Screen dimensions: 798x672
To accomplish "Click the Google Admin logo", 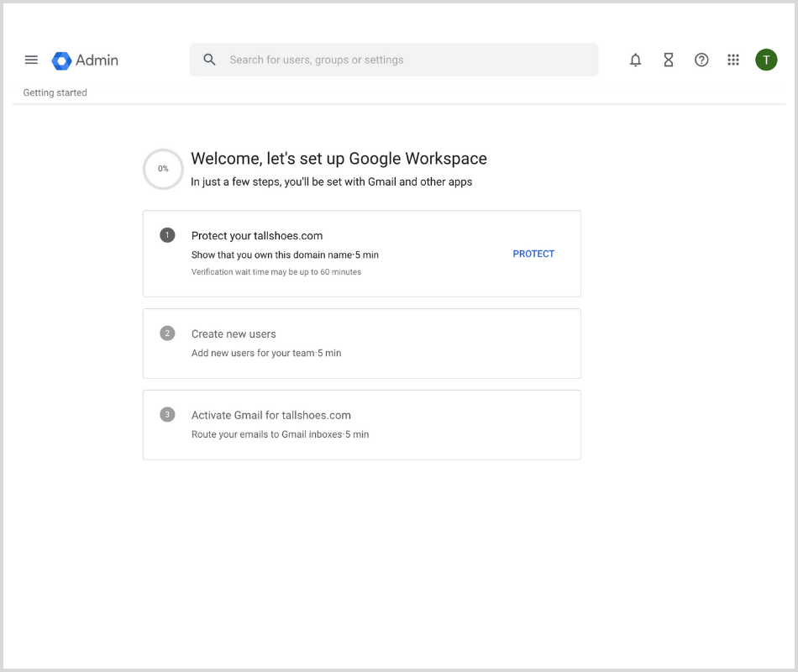I will (x=61, y=60).
